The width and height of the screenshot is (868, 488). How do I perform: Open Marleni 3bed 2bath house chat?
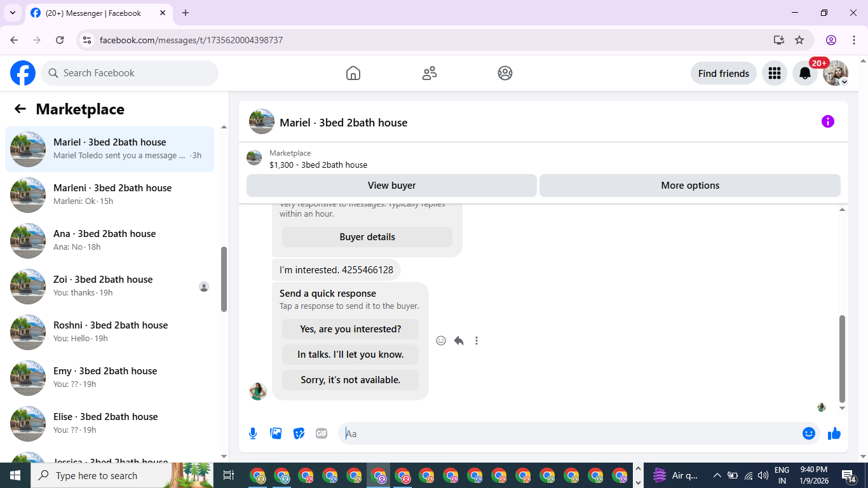click(x=110, y=195)
